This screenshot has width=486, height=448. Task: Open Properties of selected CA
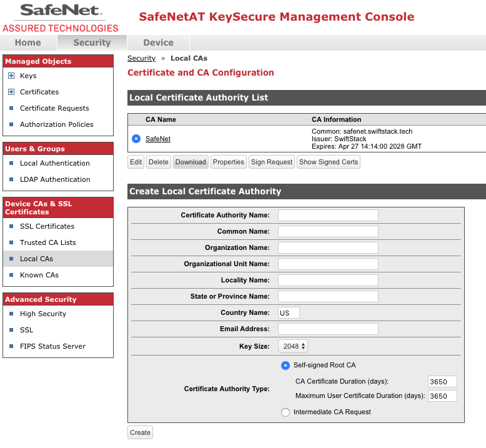(x=229, y=162)
